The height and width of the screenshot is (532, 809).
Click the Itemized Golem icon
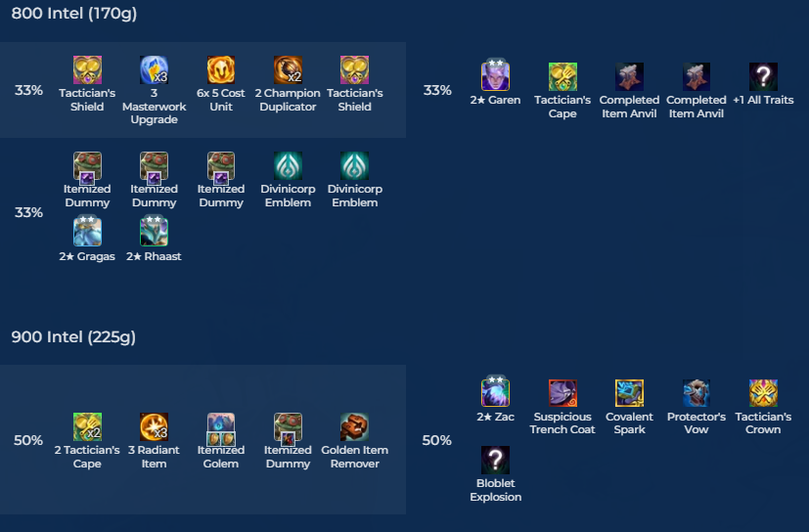221,428
